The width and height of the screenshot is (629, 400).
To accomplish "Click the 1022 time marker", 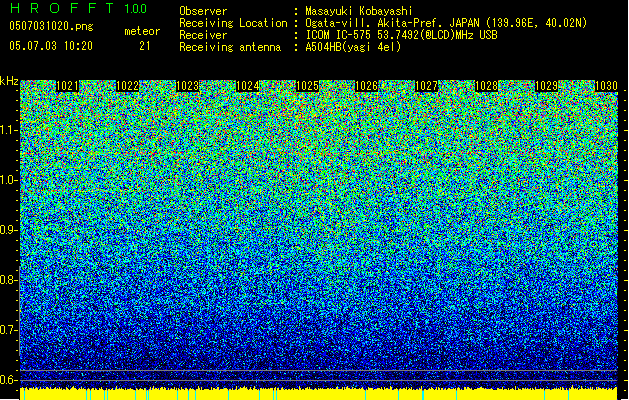I will point(127,86).
